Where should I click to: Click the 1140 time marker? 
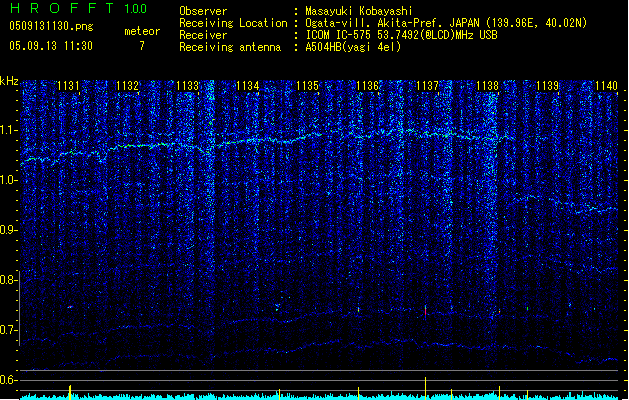[606, 87]
